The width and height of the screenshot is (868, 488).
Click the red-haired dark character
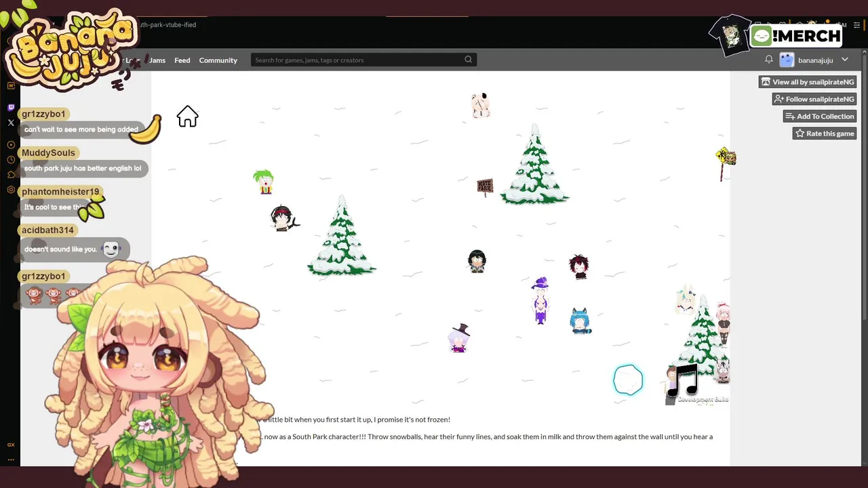[x=579, y=266]
